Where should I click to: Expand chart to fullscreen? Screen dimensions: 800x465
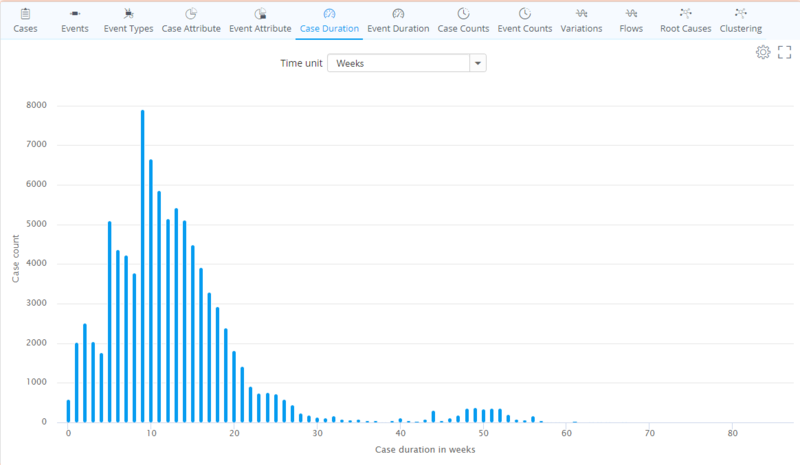click(785, 52)
